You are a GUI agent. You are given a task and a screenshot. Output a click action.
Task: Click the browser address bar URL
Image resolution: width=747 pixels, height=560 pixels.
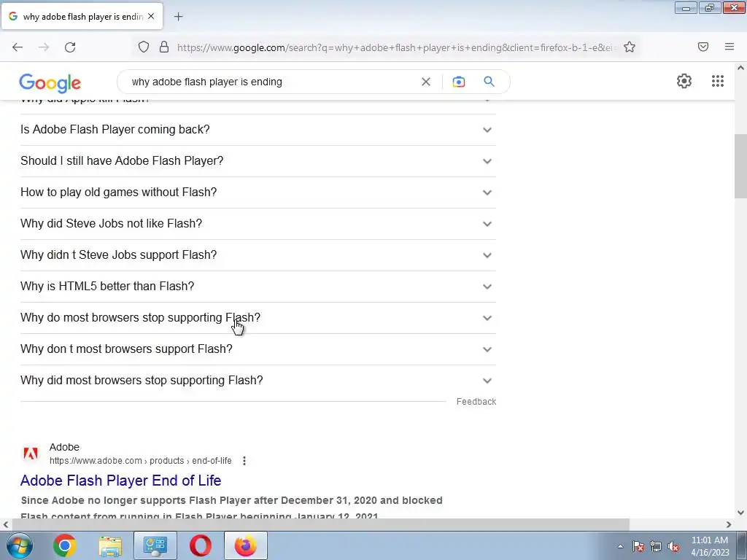point(395,47)
